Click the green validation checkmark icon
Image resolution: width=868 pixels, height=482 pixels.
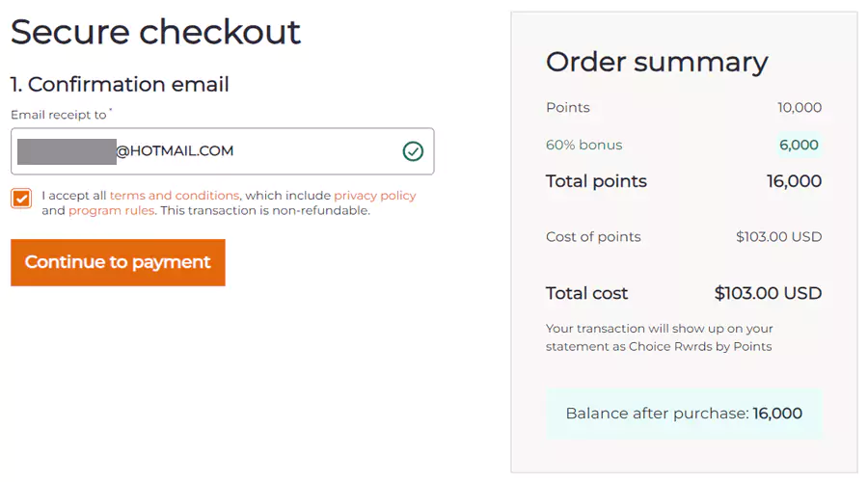pyautogui.click(x=413, y=151)
